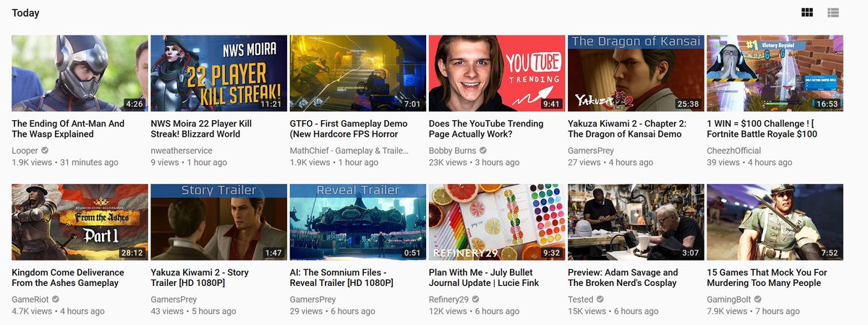Open the Looper channel
868x325 pixels.
click(25, 151)
